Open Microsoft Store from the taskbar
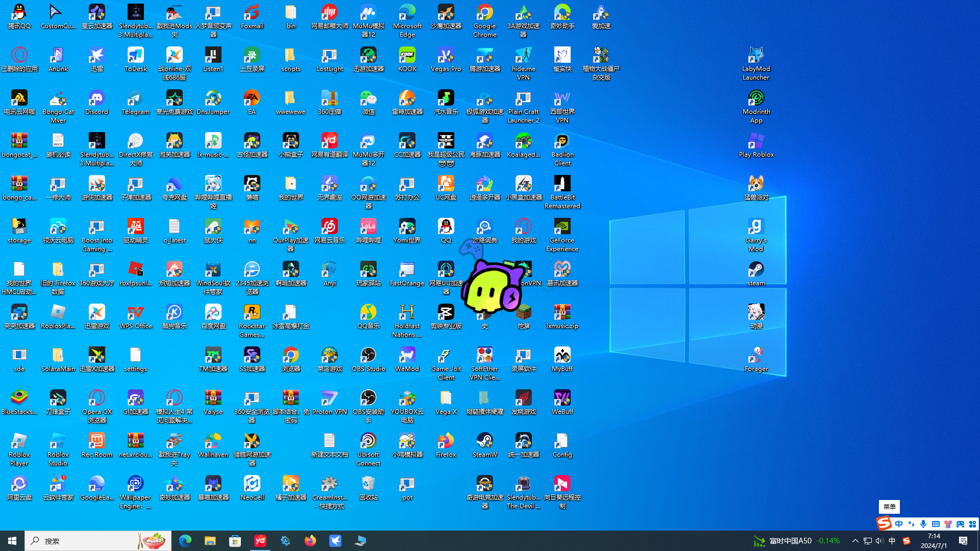980x551 pixels. (x=235, y=541)
